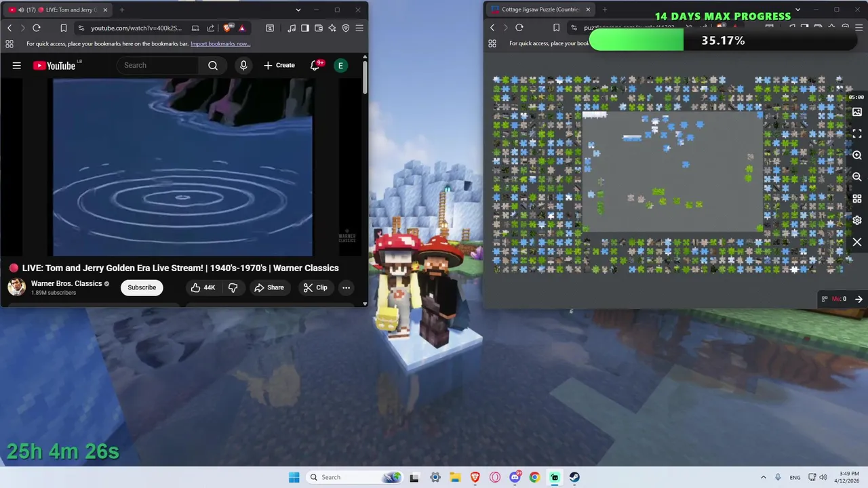Screen dimensions: 868x488
Task: Show hidden system tray icons
Action: click(x=764, y=477)
